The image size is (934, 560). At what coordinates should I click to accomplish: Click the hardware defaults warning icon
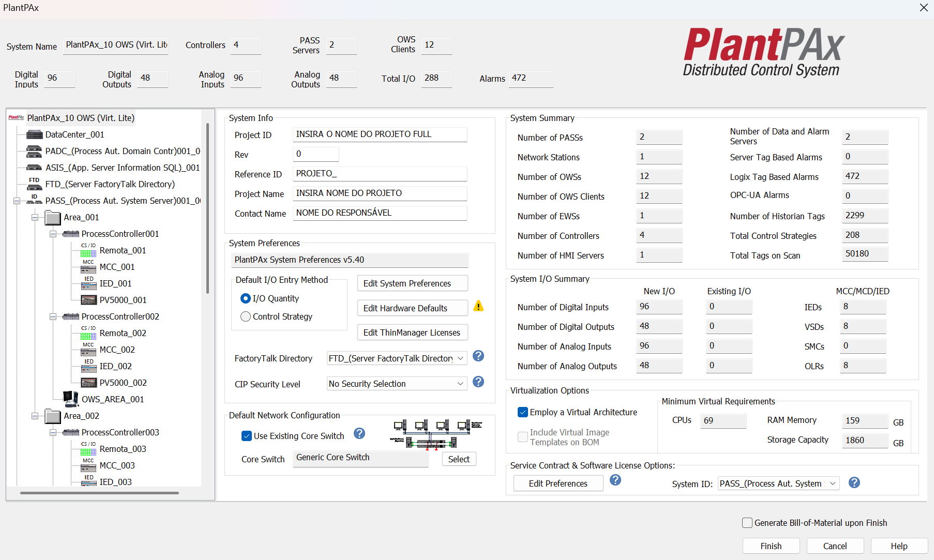(479, 306)
